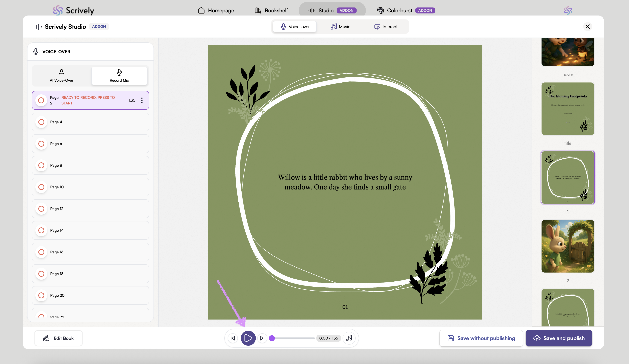Open the Page 2 three-dot menu
629x364 pixels.
tap(142, 100)
